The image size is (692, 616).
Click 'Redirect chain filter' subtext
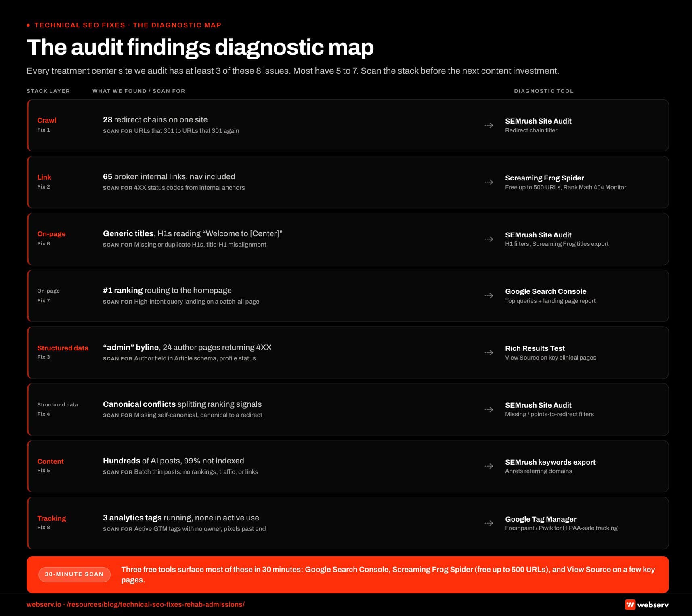point(531,130)
